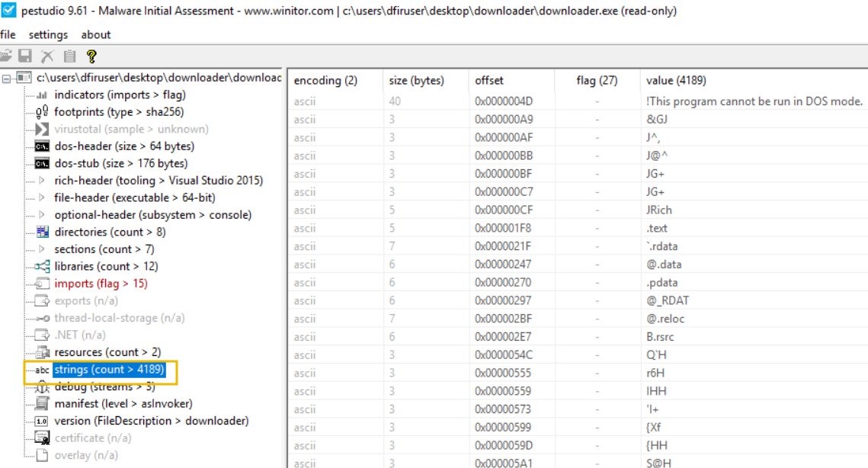Open the file menu

(8, 34)
